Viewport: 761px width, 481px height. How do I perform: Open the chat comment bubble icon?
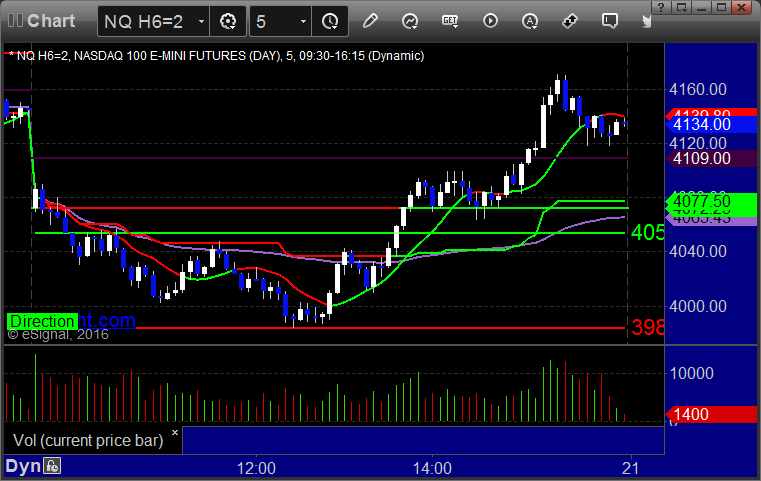609,21
